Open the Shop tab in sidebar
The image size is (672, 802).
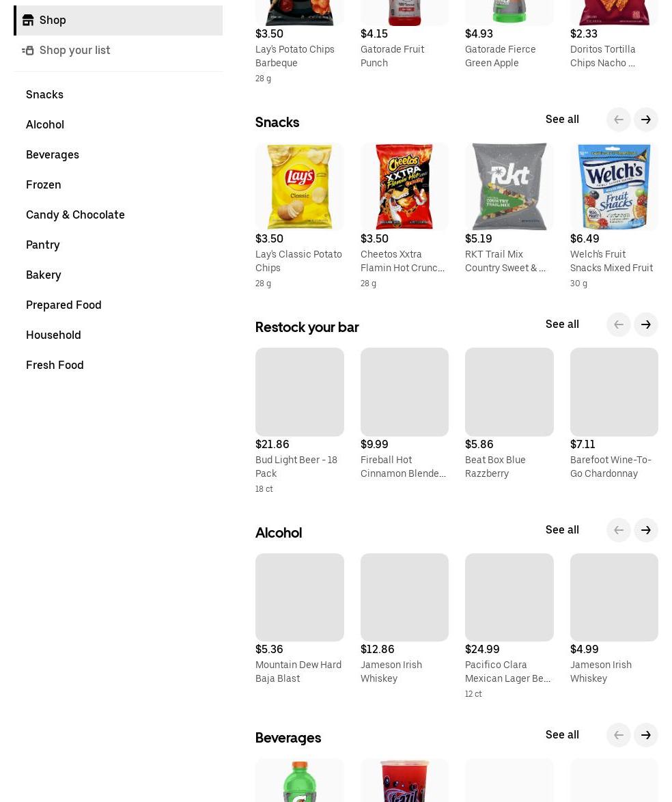click(x=118, y=20)
